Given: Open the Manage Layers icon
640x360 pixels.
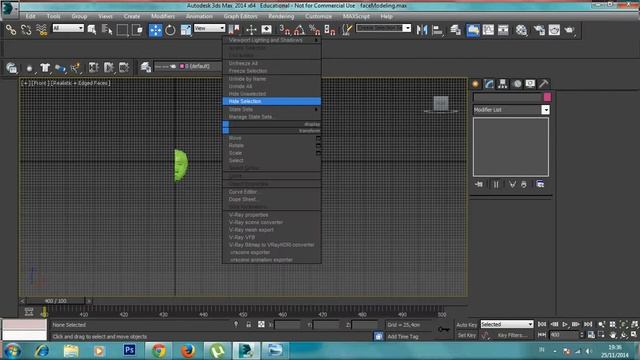Looking at the screenshot, I should [456, 30].
